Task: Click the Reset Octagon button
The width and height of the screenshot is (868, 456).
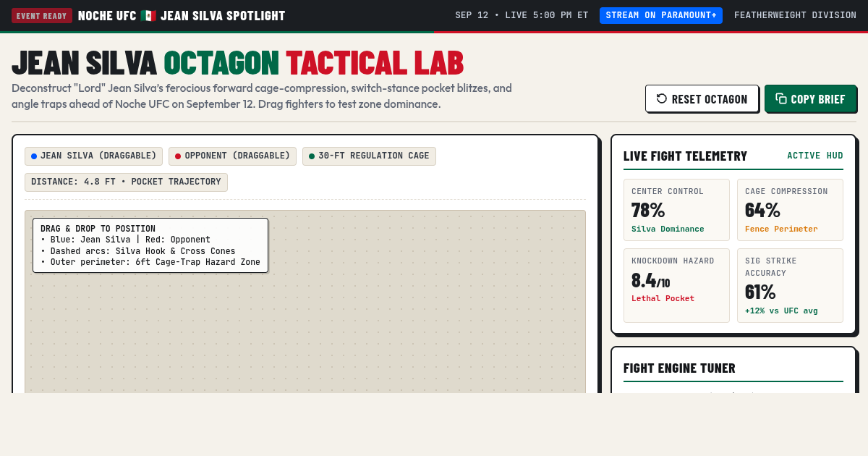Action: [702, 98]
